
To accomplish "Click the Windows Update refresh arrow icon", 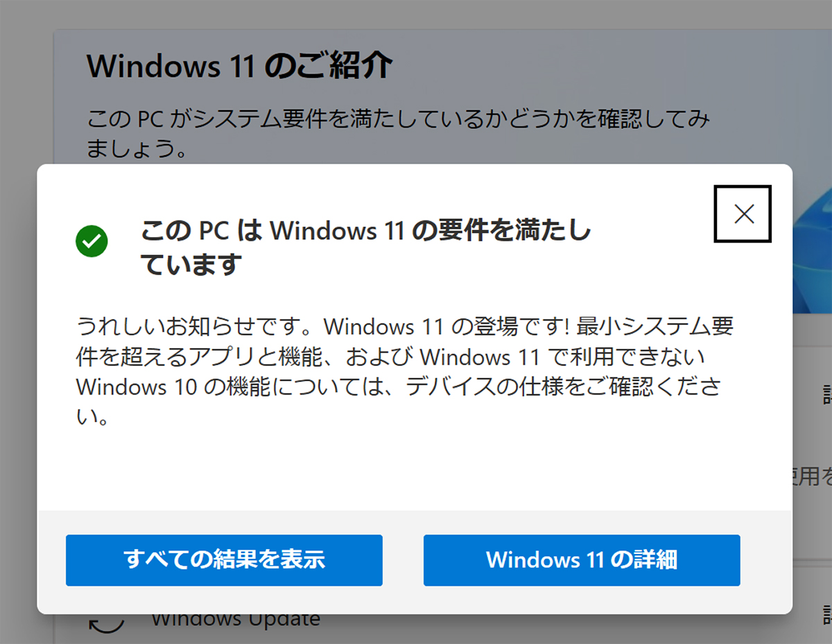I will point(107,623).
